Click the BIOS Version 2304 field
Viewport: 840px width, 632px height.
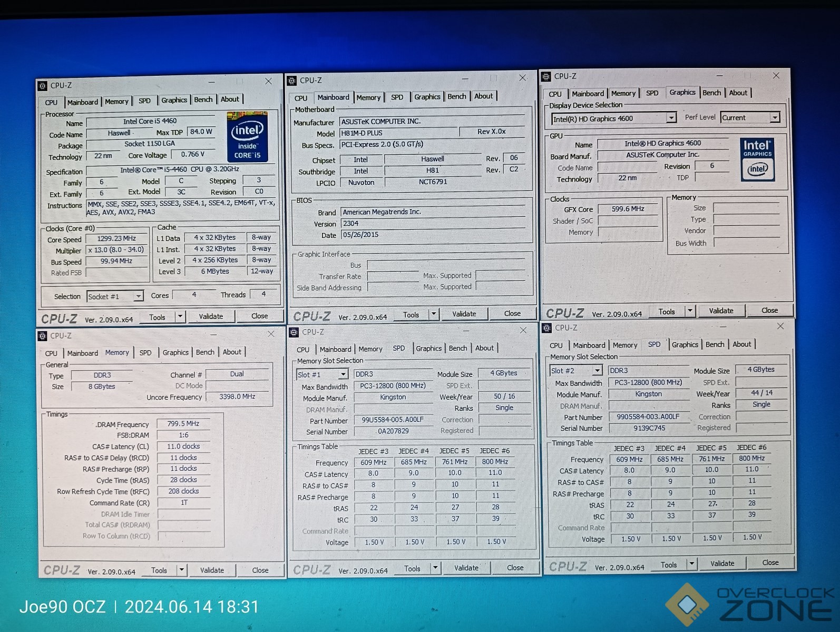tap(433, 223)
